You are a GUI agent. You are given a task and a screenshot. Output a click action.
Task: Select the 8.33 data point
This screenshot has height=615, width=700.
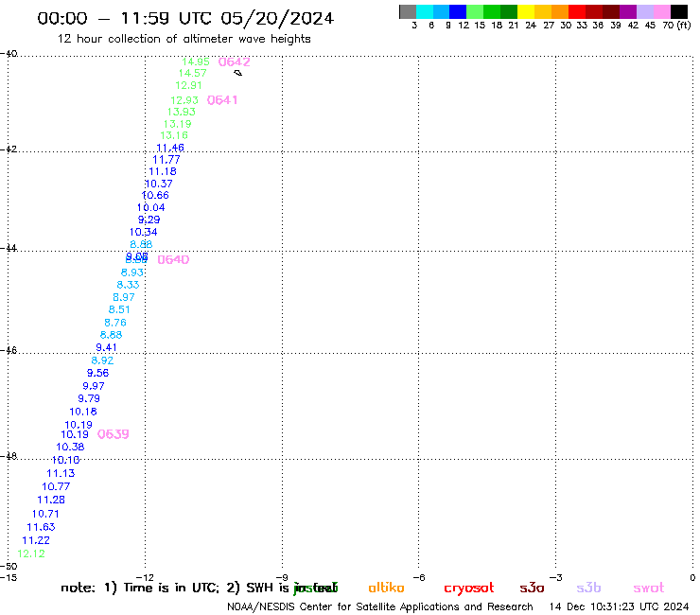point(128,285)
